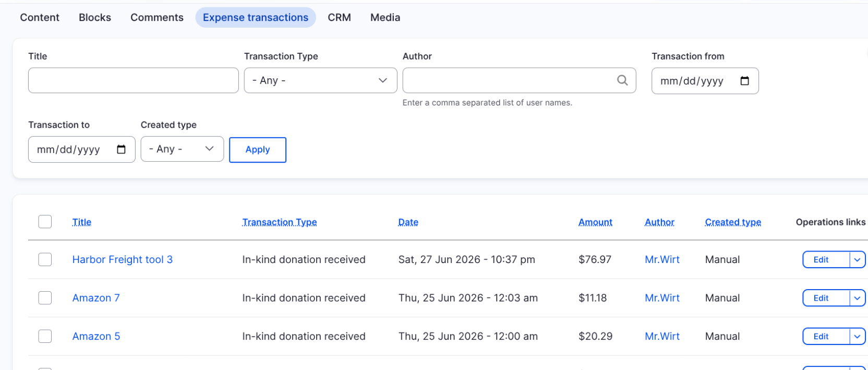Viewport: 868px width, 370px height.
Task: Open Transaction to calendar picker icon
Action: (x=121, y=149)
